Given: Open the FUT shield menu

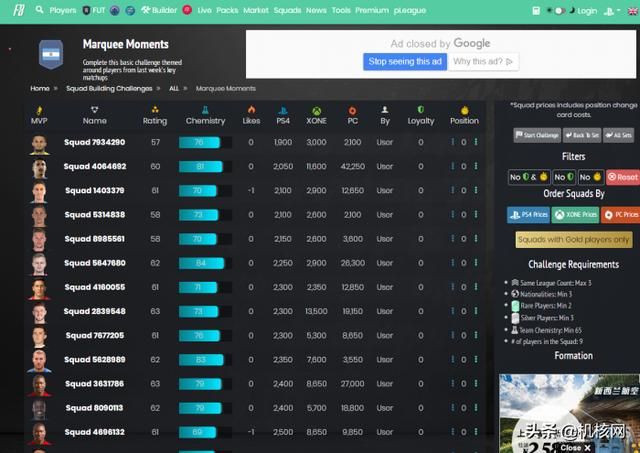Looking at the screenshot, I should [x=94, y=10].
